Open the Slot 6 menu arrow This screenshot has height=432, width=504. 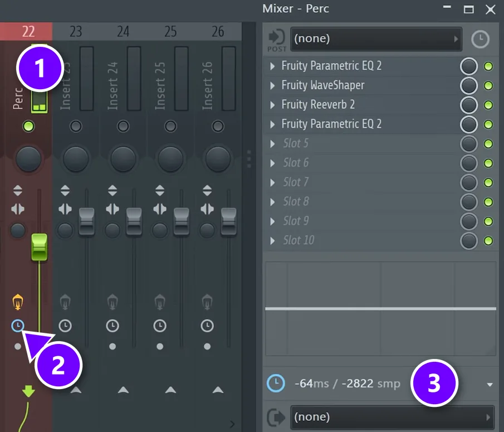(x=272, y=163)
